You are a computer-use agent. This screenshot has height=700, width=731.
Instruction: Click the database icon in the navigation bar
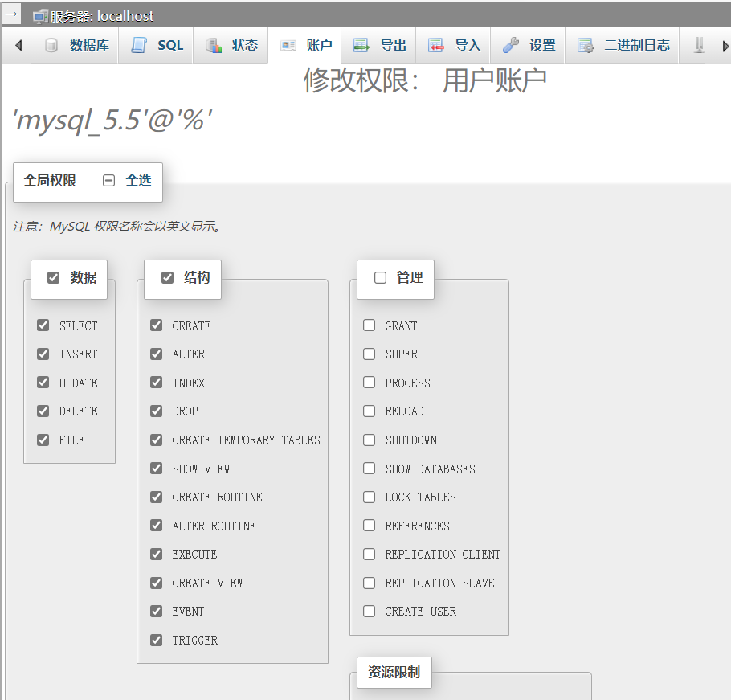[x=51, y=46]
